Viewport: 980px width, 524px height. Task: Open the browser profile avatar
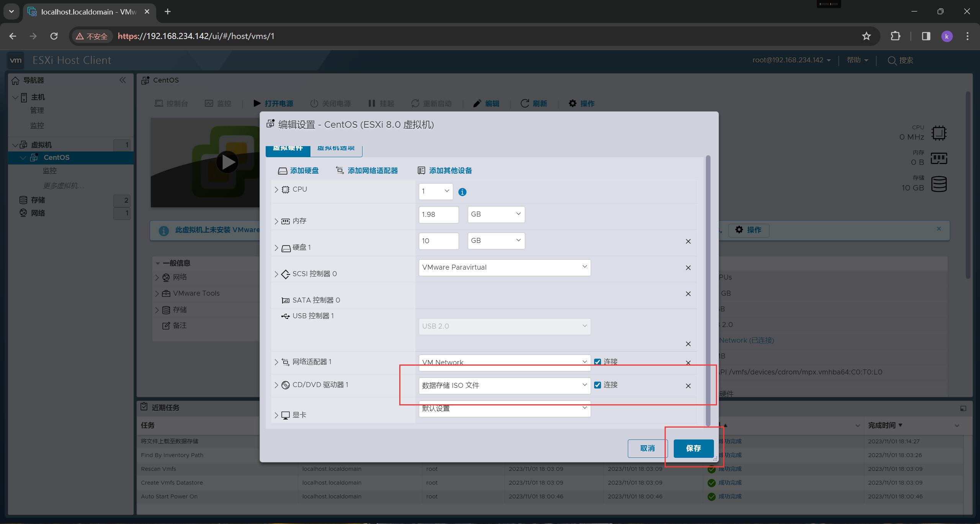[x=947, y=36]
